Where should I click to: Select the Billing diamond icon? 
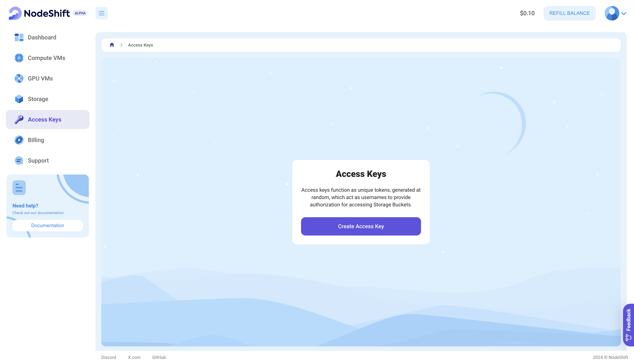point(19,140)
